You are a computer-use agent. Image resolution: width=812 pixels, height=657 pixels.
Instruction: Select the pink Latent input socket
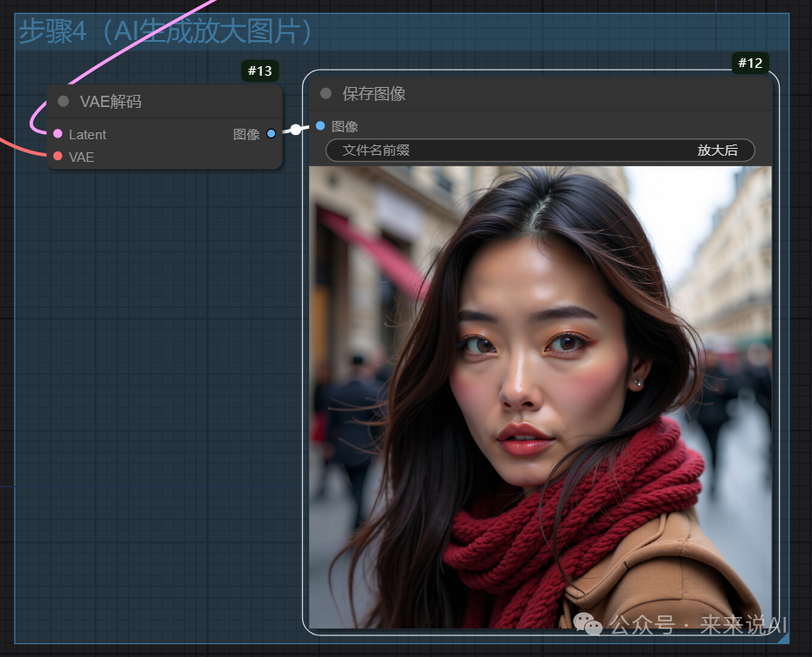click(x=58, y=133)
